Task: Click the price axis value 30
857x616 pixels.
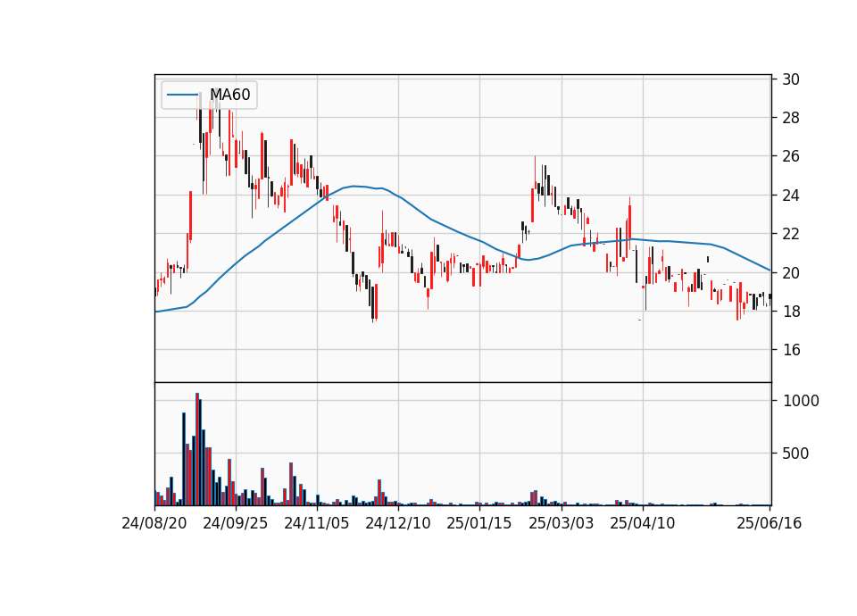Action: [791, 79]
